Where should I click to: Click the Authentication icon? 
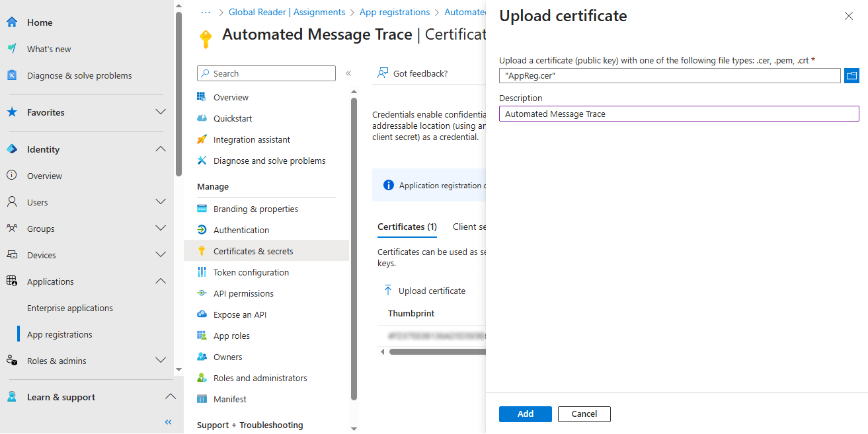click(x=202, y=230)
